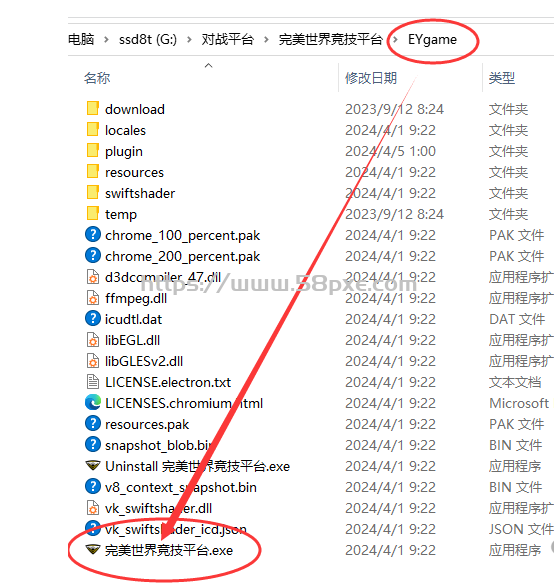Select the Edge icon for LICENSES.chromium.html
Image resolution: width=554 pixels, height=583 pixels.
(x=93, y=403)
